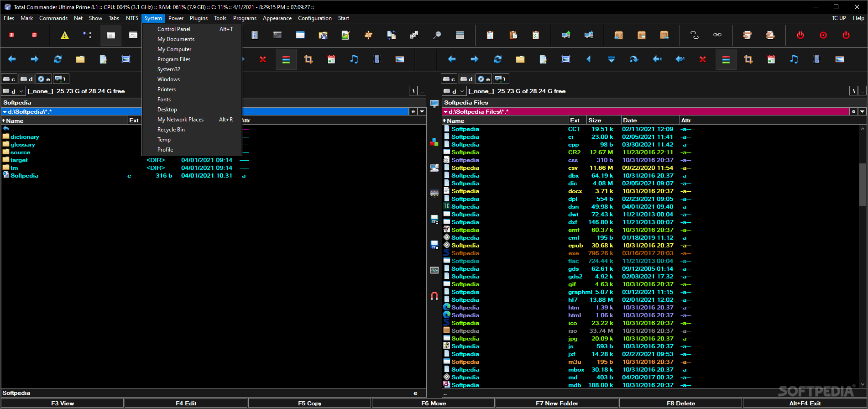Select drive c button in right panel
868x409 pixels.
pyautogui.click(x=450, y=79)
